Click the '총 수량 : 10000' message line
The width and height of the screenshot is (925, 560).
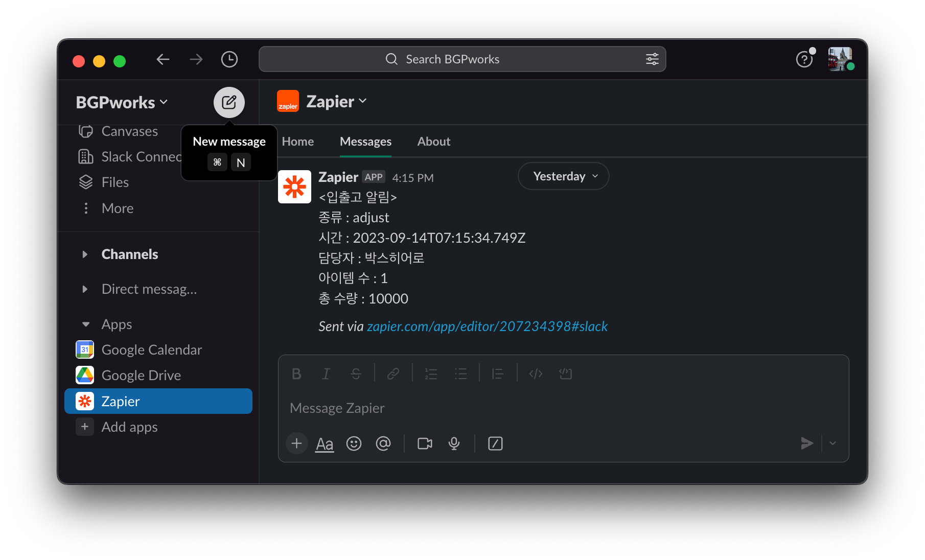(363, 299)
